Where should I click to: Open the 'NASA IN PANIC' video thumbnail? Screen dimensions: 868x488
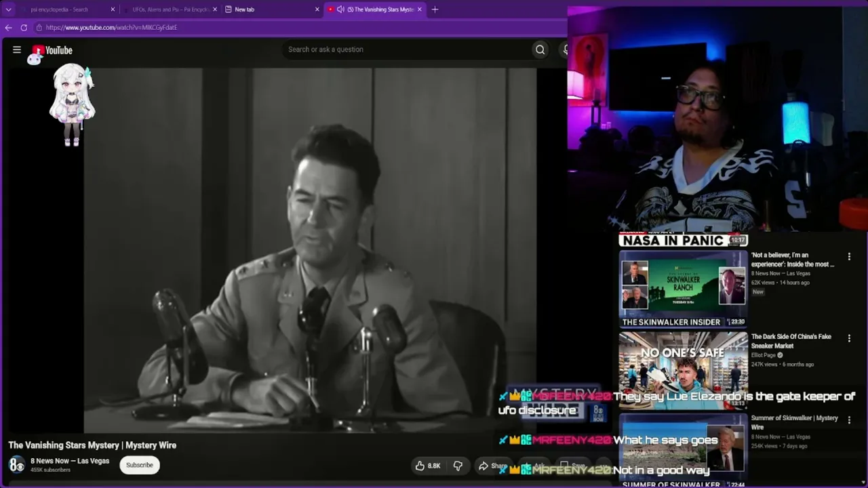[x=683, y=240]
